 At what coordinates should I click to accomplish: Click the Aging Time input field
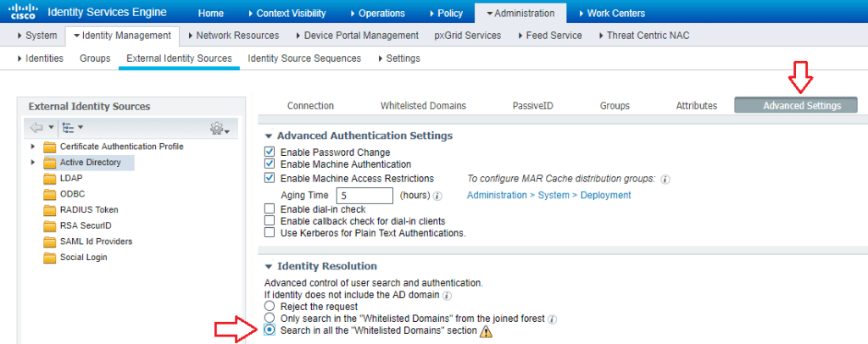point(358,196)
